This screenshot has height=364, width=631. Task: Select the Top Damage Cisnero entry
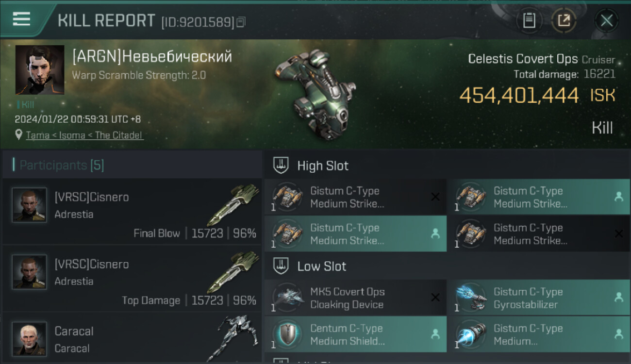(132, 279)
